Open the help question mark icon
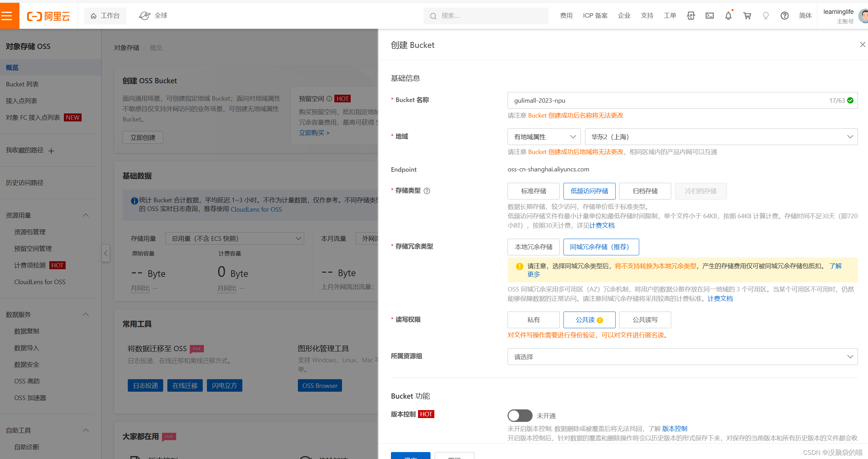This screenshot has width=868, height=459. point(785,16)
